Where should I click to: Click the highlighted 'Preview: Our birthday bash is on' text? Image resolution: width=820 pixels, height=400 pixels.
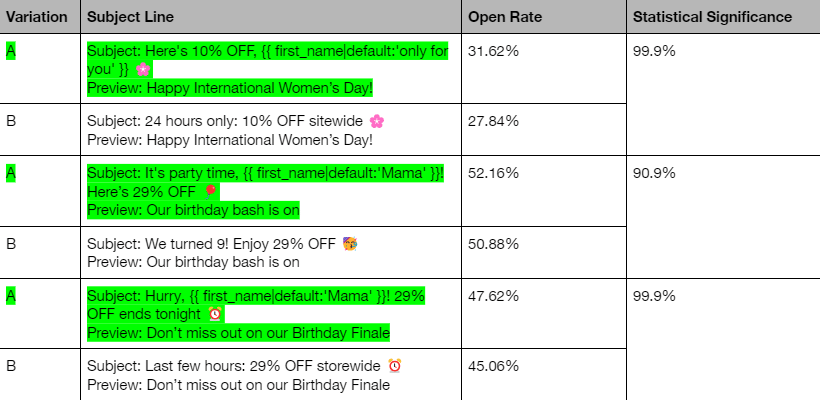pyautogui.click(x=193, y=210)
